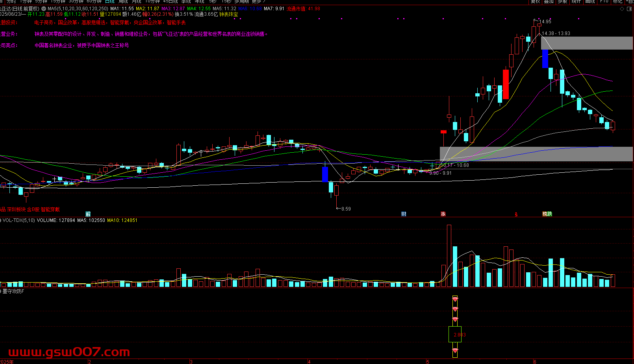
Task: Click the 财 financial marker icon
Action: pyautogui.click(x=404, y=214)
